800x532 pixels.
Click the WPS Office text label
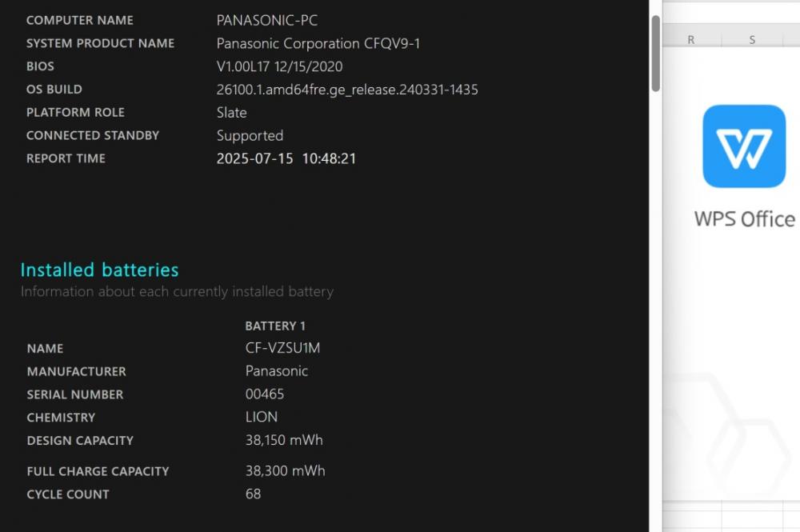pyautogui.click(x=744, y=219)
